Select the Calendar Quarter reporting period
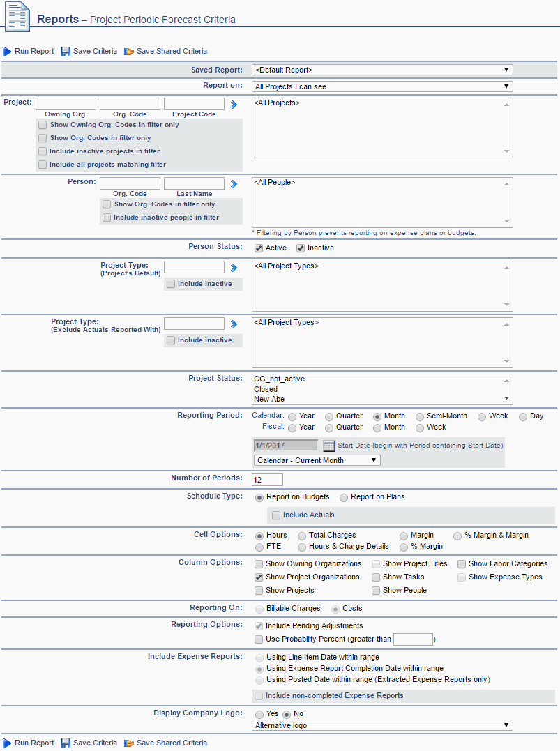Viewport: 560px width, 751px height. click(329, 417)
